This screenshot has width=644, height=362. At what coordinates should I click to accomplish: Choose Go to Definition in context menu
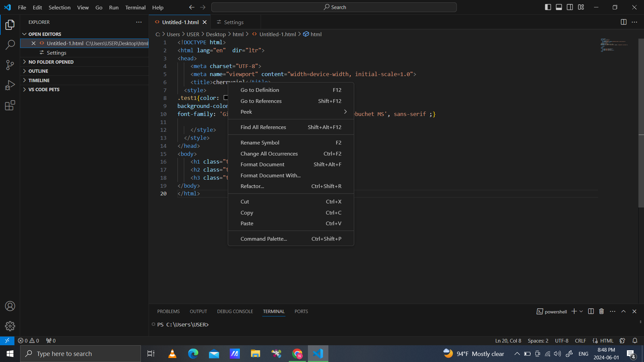(x=291, y=90)
